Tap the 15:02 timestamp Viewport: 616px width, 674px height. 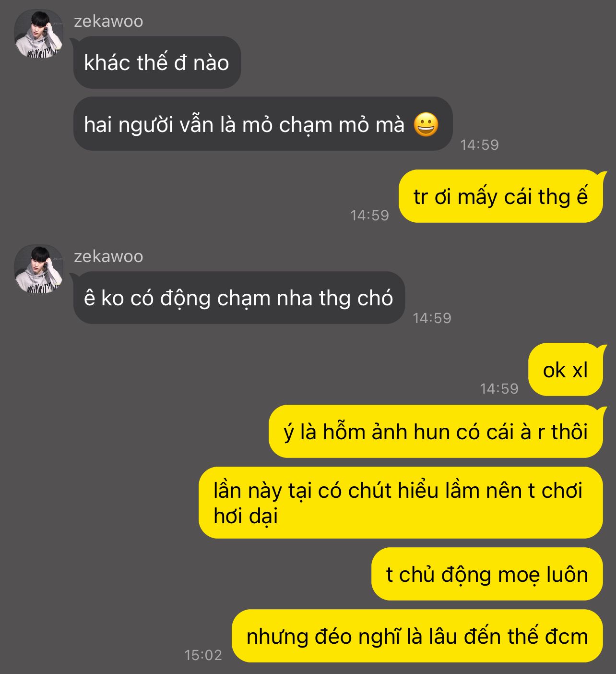tap(203, 655)
